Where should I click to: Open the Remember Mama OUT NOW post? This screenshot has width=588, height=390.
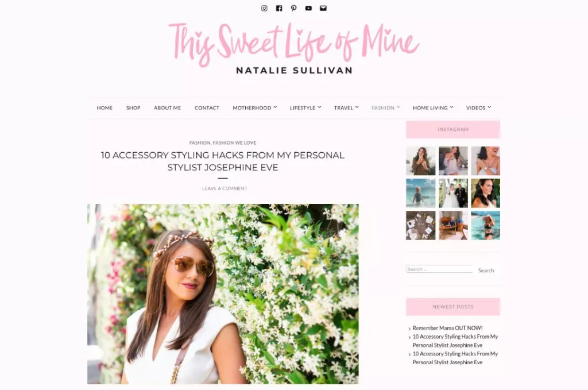(447, 328)
